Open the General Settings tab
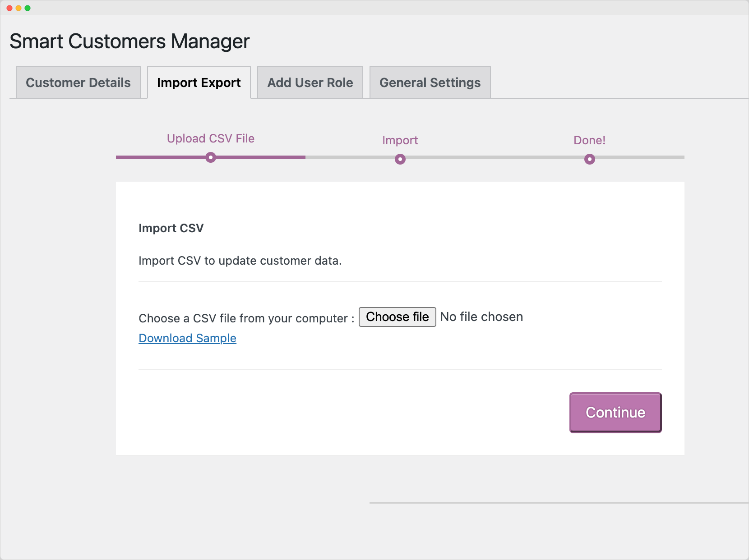The width and height of the screenshot is (749, 560). [x=430, y=83]
